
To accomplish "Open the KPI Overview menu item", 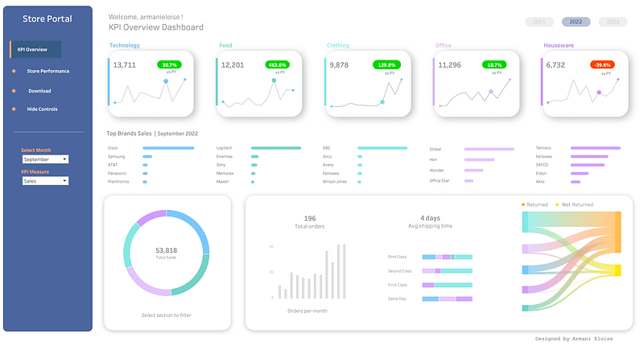I will pyautogui.click(x=35, y=50).
